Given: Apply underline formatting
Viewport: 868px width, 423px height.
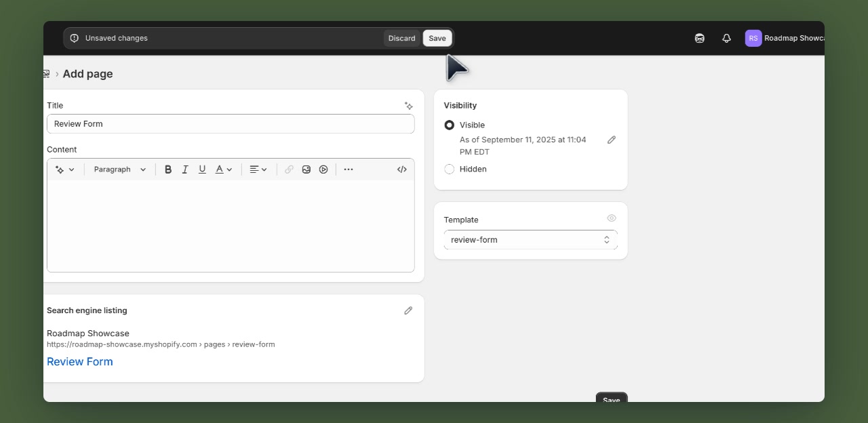Looking at the screenshot, I should click(202, 169).
